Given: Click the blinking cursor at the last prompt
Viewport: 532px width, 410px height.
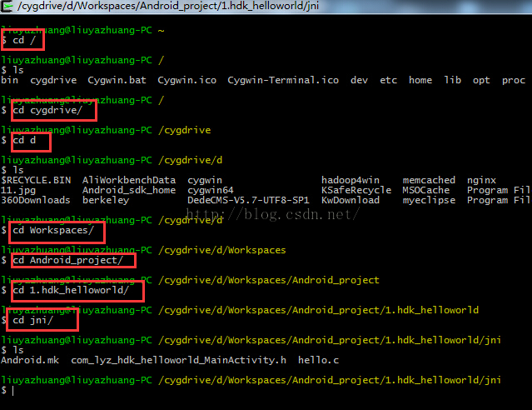Looking at the screenshot, I should pyautogui.click(x=12, y=391).
